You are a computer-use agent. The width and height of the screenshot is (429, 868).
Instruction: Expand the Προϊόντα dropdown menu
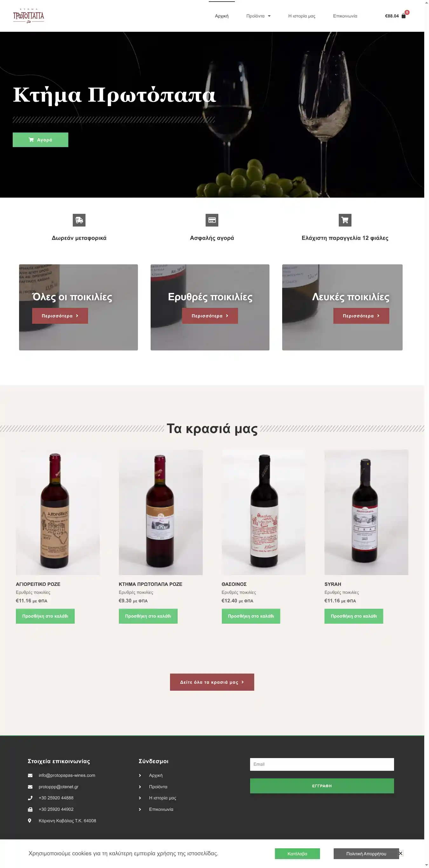(258, 16)
